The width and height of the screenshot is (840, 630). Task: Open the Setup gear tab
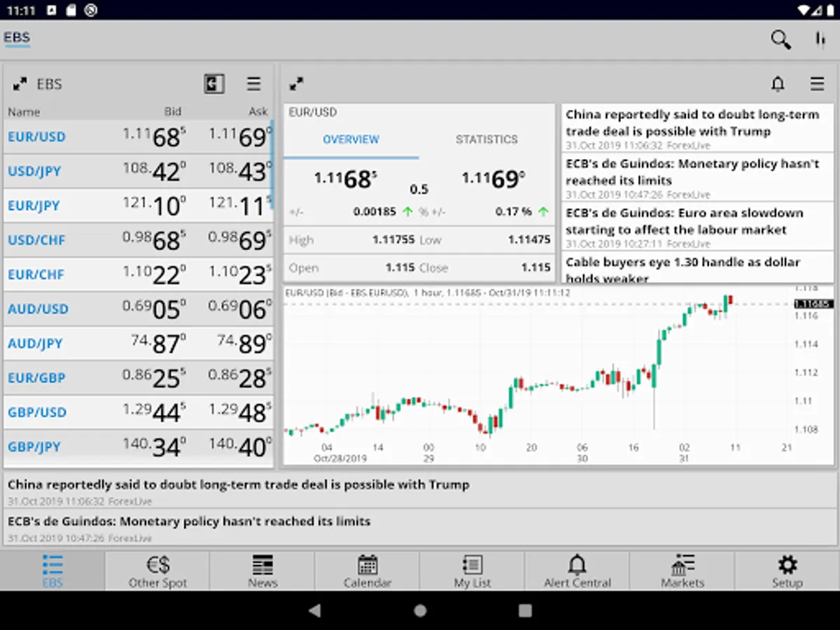(x=787, y=570)
